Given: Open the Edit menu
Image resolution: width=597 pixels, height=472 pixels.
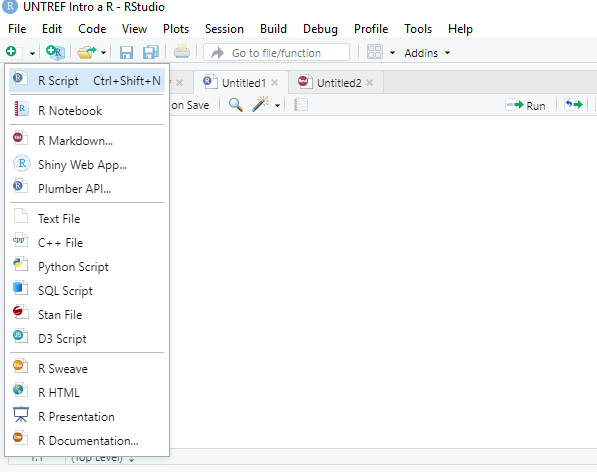Looking at the screenshot, I should point(52,29).
